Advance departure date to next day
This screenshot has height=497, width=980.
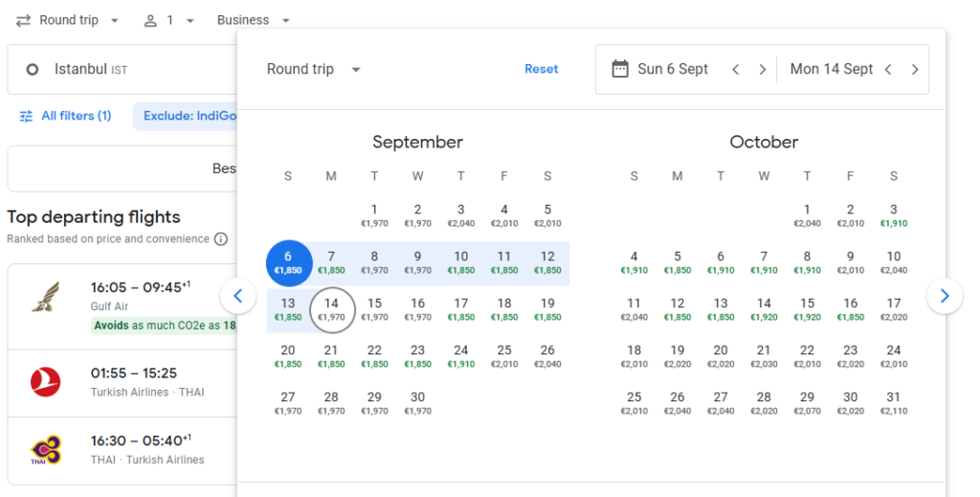[x=762, y=69]
